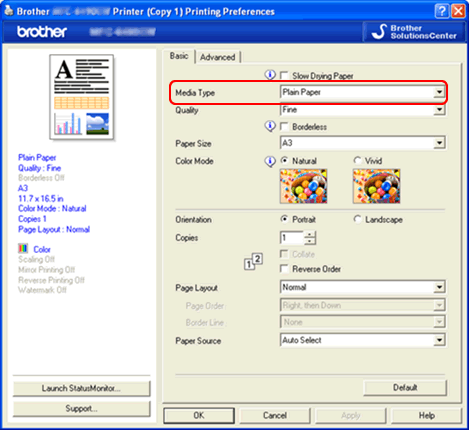Select the Vivid color mode radio button
Image resolution: width=469 pixels, height=430 pixels.
pos(357,161)
